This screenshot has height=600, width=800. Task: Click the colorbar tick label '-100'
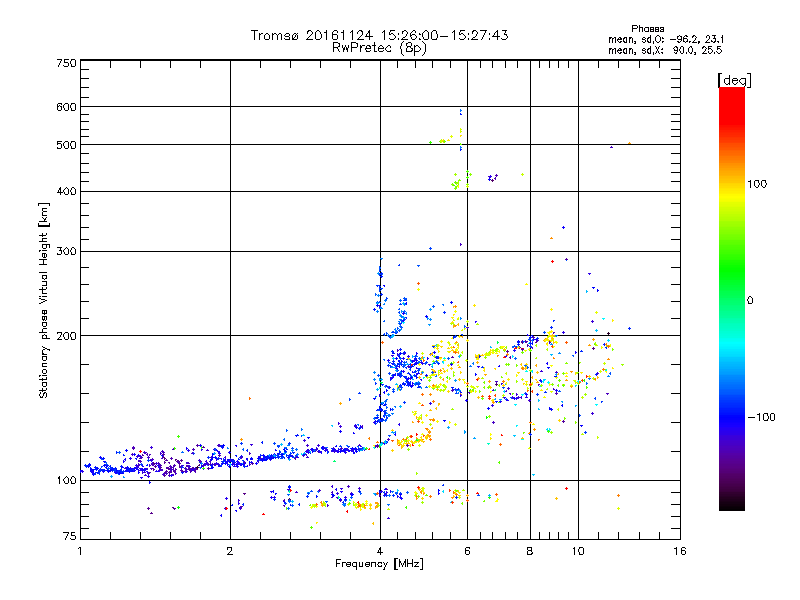coord(761,417)
